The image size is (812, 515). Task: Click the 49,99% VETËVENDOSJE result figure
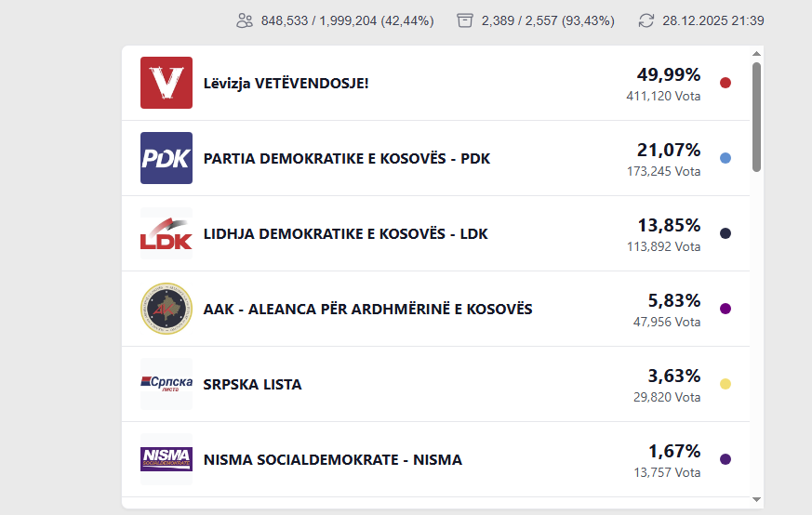[668, 74]
